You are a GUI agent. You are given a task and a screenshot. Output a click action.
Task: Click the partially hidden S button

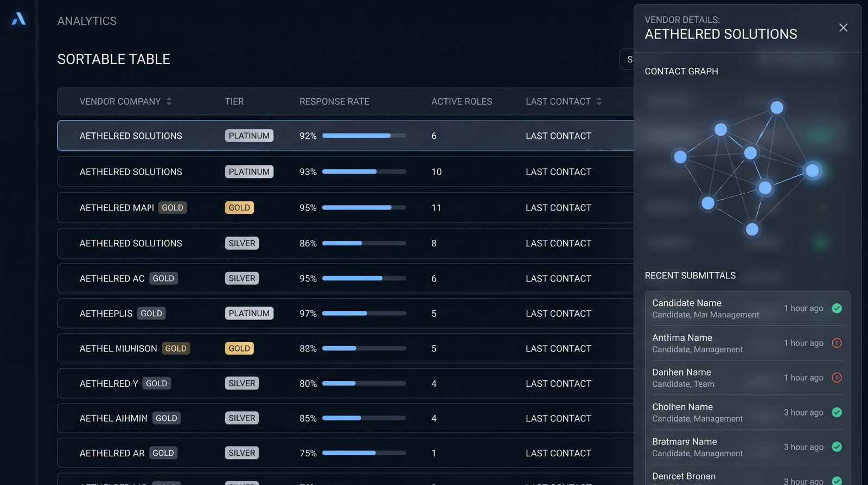tap(627, 59)
